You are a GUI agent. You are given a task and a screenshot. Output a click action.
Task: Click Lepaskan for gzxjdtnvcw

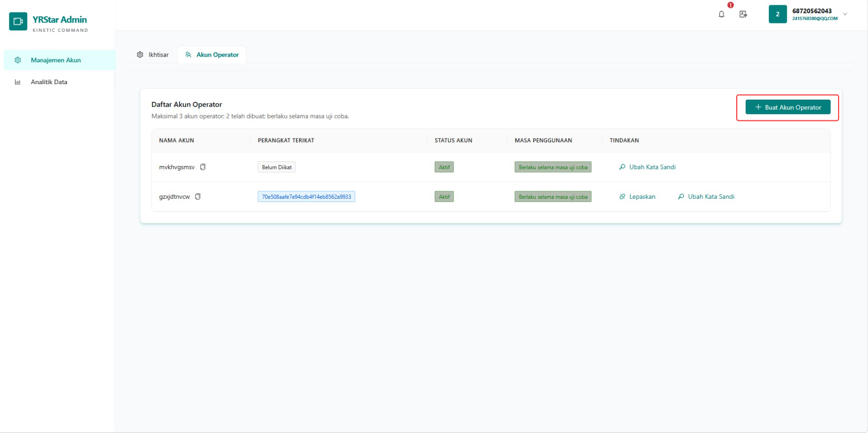pyautogui.click(x=637, y=196)
